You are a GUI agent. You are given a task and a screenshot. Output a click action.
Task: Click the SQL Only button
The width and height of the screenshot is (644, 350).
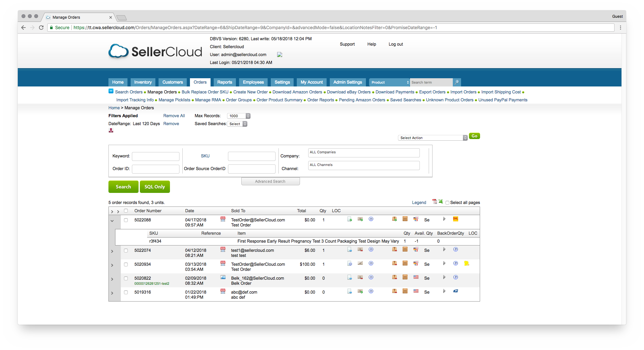155,187
